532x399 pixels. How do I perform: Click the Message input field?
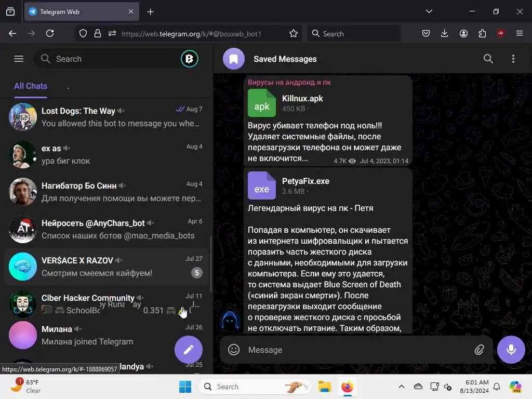pyautogui.click(x=358, y=350)
